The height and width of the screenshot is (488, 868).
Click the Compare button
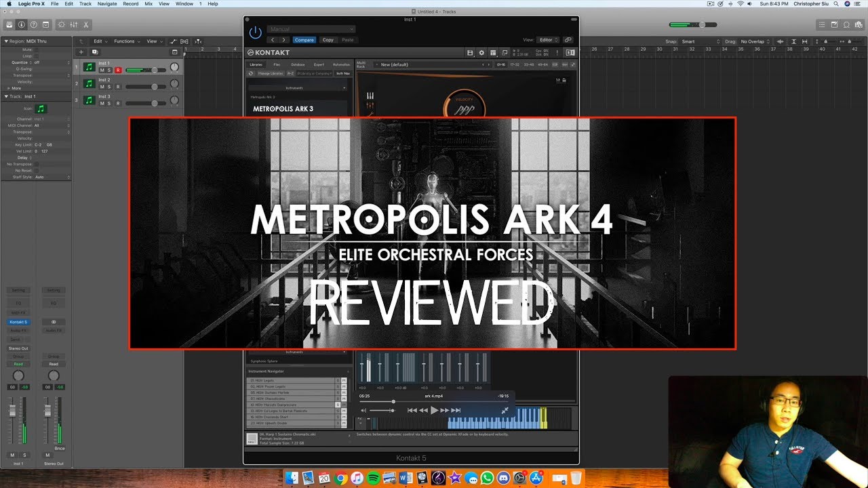tap(304, 40)
